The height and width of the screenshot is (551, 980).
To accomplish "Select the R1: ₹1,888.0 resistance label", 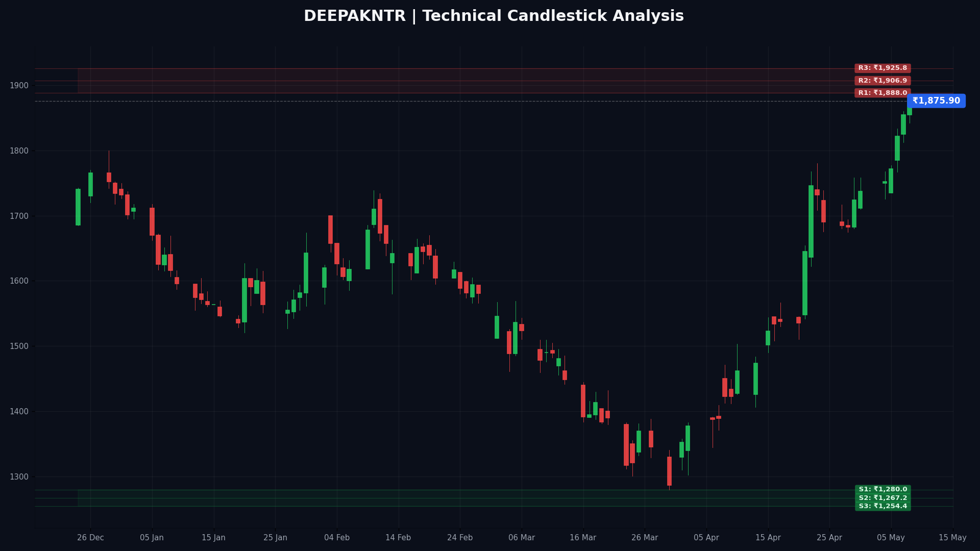I will [883, 93].
